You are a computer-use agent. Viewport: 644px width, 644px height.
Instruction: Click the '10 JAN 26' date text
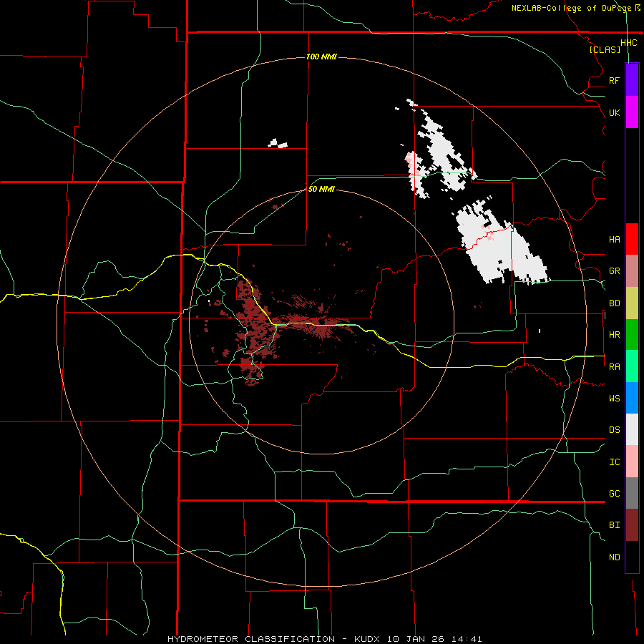pos(416,639)
